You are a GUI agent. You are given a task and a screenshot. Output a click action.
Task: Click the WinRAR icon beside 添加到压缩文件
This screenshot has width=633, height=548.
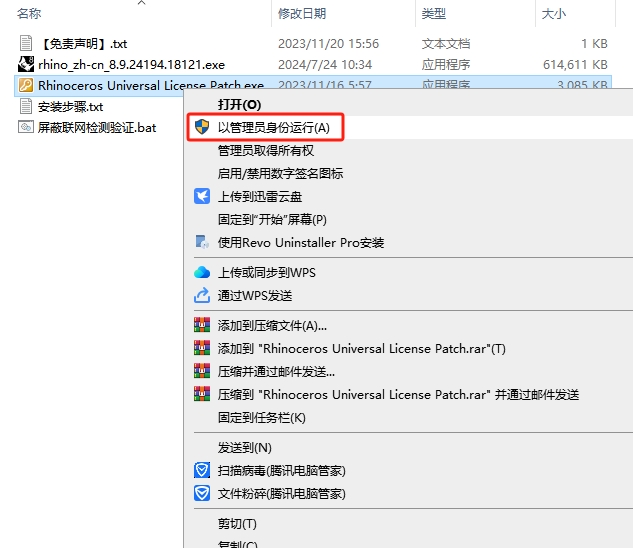click(x=202, y=325)
